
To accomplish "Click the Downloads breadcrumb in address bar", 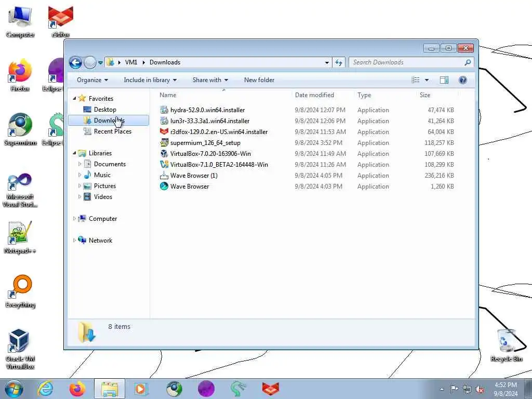I will [165, 62].
